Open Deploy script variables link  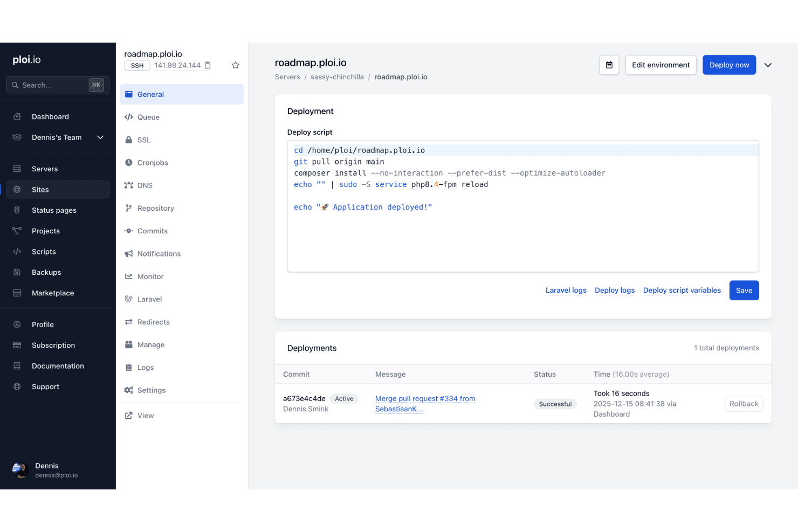point(682,291)
